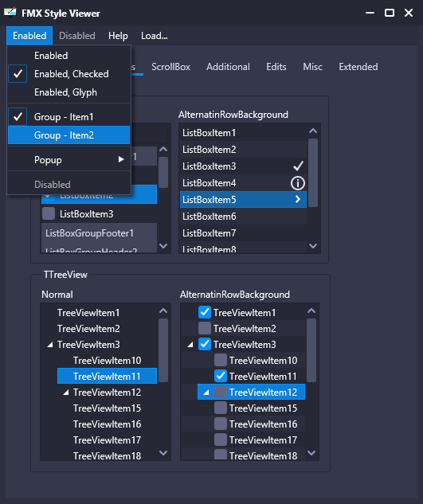Select TreeViewItem11 in Normal tree
423x504 pixels.
coord(107,376)
